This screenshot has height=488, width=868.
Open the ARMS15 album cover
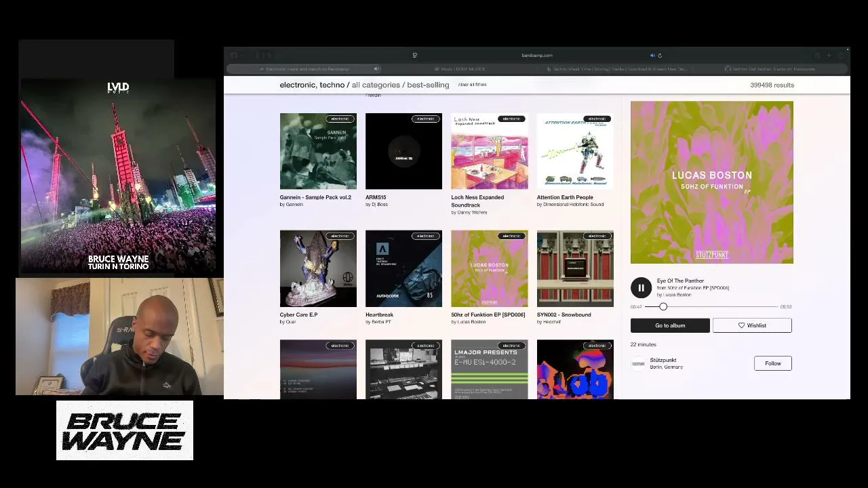coord(403,151)
